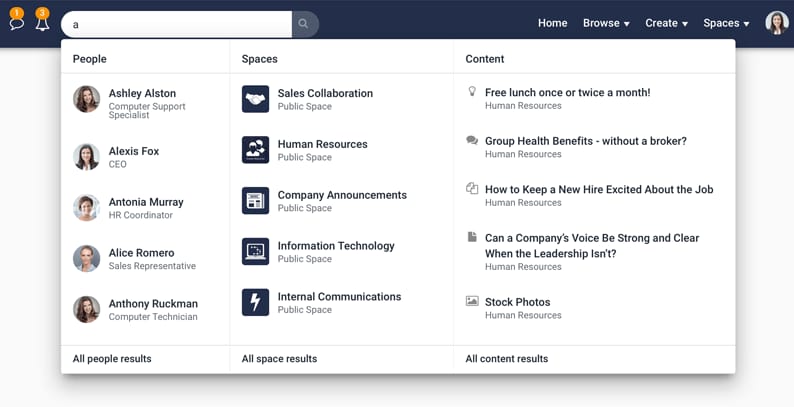
Task: Click 'Human Resources' label under Stock Photos
Action: (x=523, y=315)
